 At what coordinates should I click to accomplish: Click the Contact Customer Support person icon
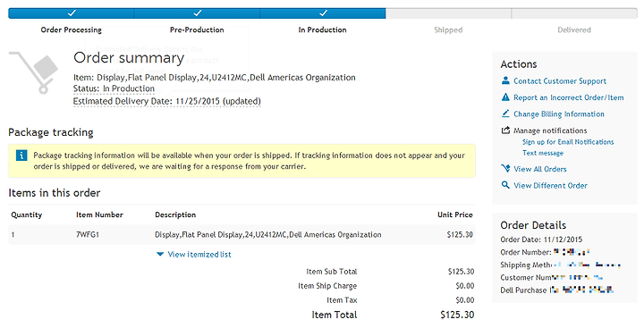tap(505, 80)
